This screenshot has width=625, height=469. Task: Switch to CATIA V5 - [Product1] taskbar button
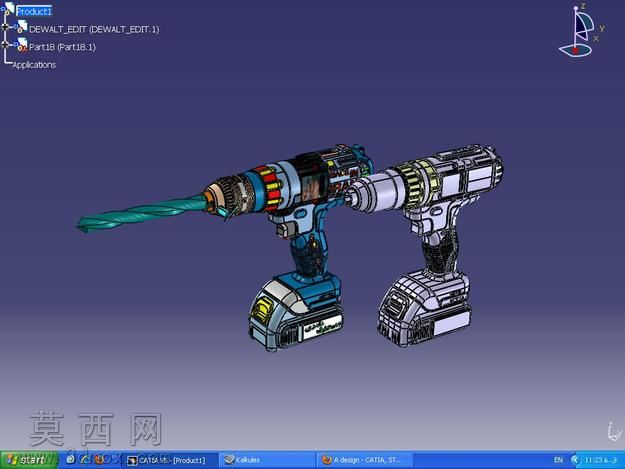click(x=171, y=460)
